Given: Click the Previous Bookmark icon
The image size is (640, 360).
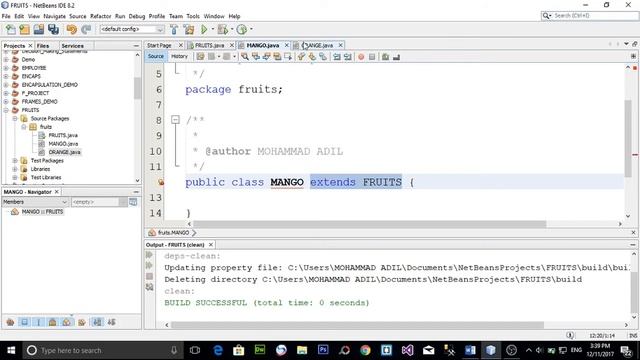Looking at the screenshot, I should pos(301,57).
